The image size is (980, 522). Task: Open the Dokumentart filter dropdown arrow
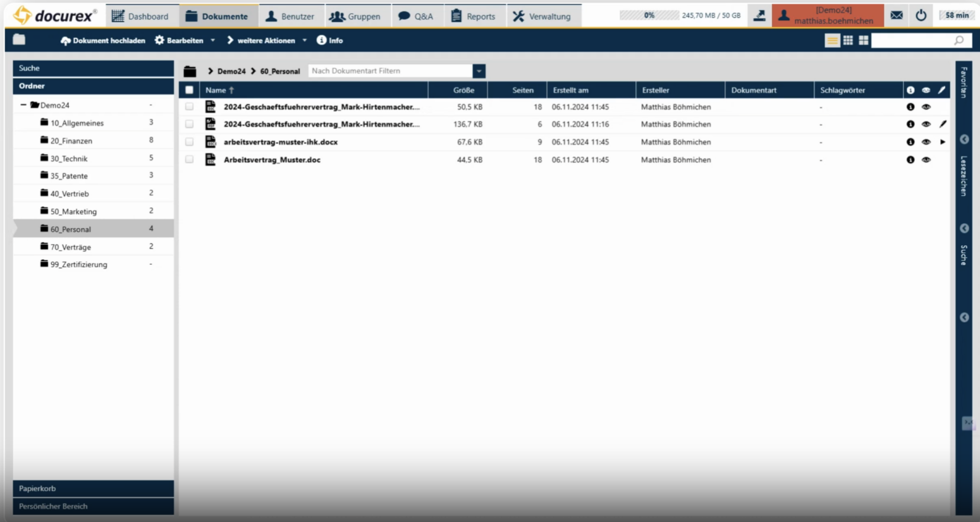(479, 71)
